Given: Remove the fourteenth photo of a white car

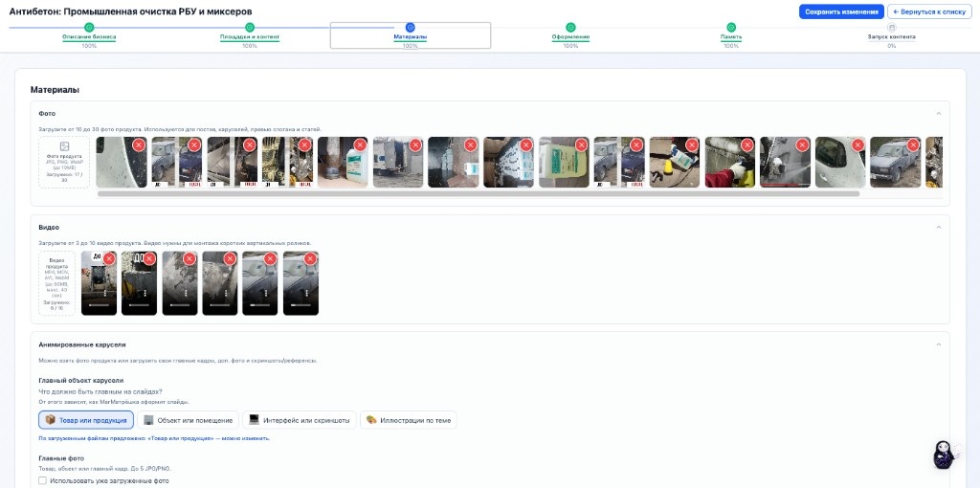Looking at the screenshot, I should [x=857, y=144].
